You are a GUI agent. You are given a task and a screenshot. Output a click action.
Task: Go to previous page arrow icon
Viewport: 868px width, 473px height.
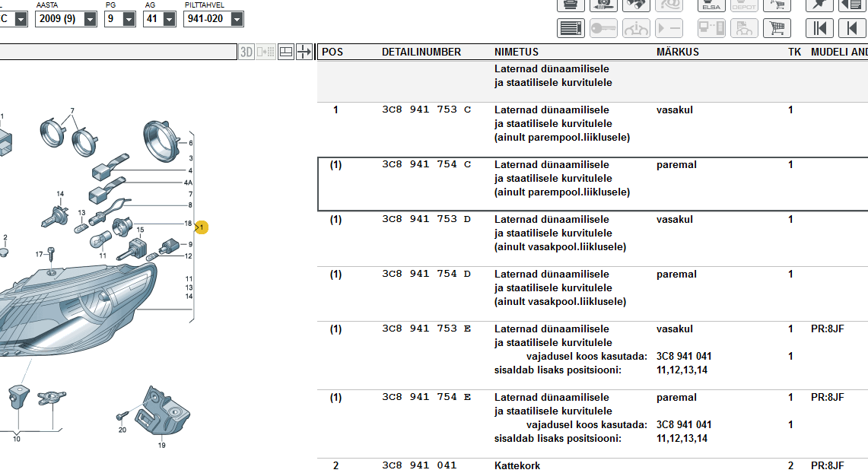click(x=852, y=29)
